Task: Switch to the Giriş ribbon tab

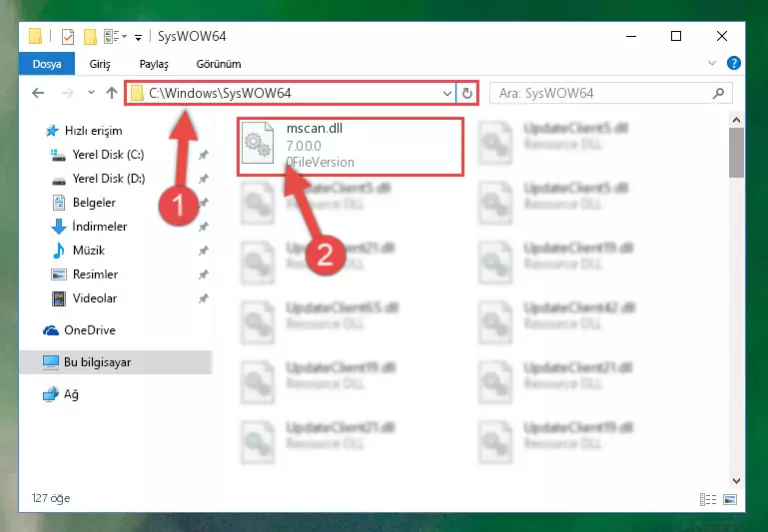Action: [x=100, y=64]
